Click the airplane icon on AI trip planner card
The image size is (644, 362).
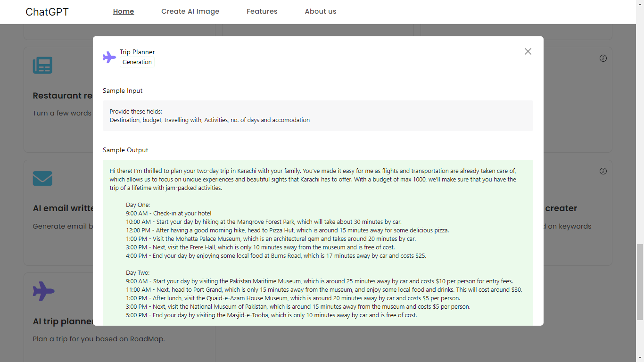(x=43, y=291)
